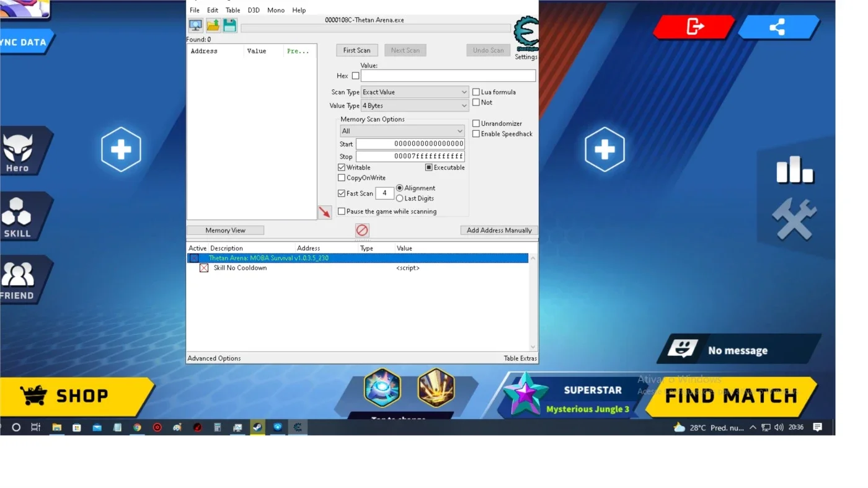Screen dimensions: 868x488
Task: Open the process list computer icon
Action: [195, 25]
